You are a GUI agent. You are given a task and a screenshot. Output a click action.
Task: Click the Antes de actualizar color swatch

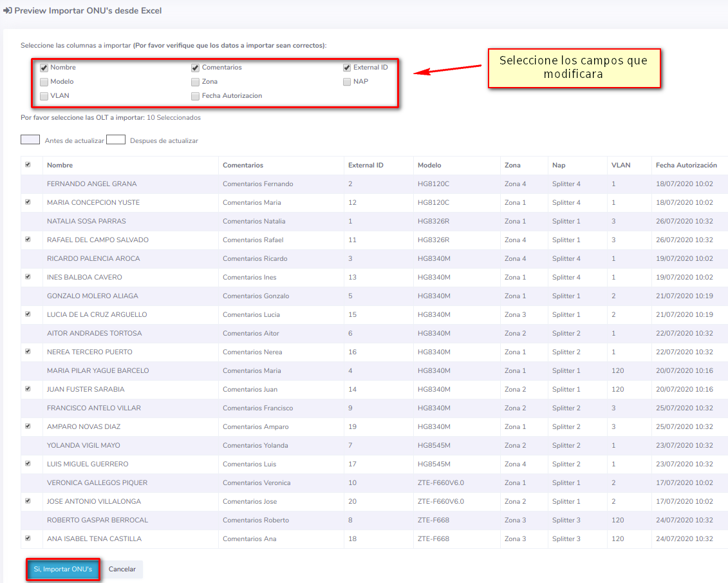click(30, 140)
